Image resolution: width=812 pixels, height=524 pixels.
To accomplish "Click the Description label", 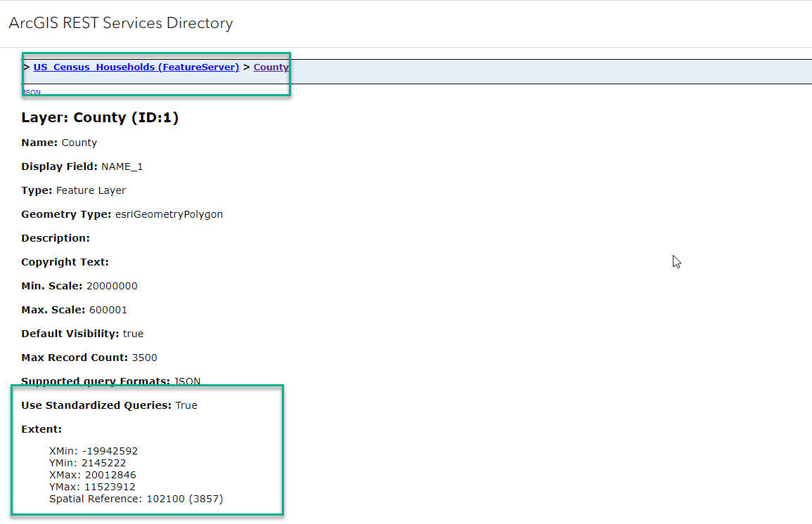I will coord(56,237).
